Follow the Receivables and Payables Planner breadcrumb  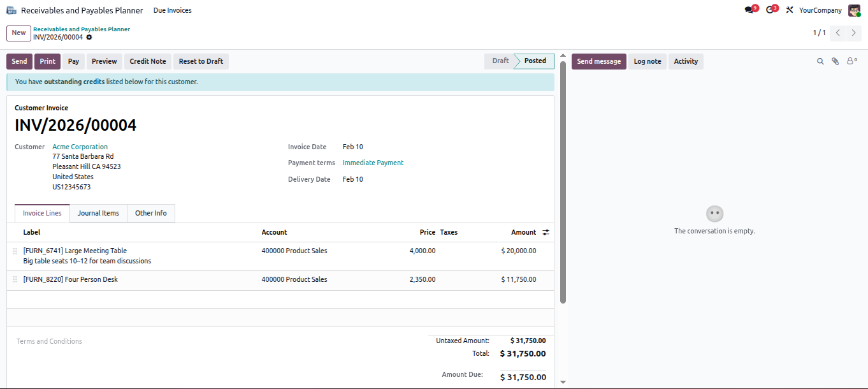[82, 29]
